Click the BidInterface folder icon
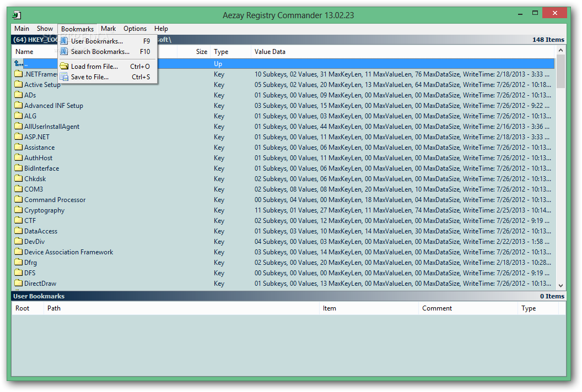 point(19,167)
